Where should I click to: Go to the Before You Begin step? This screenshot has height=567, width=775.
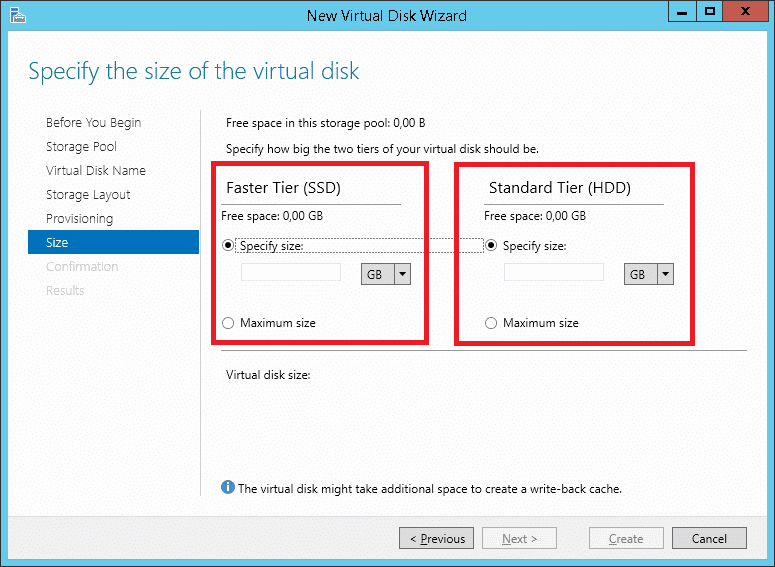(93, 123)
